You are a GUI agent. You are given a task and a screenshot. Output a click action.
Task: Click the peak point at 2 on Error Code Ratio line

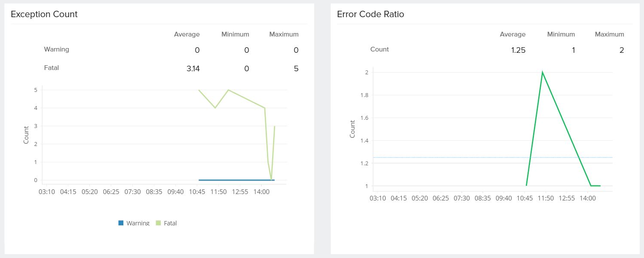[543, 72]
